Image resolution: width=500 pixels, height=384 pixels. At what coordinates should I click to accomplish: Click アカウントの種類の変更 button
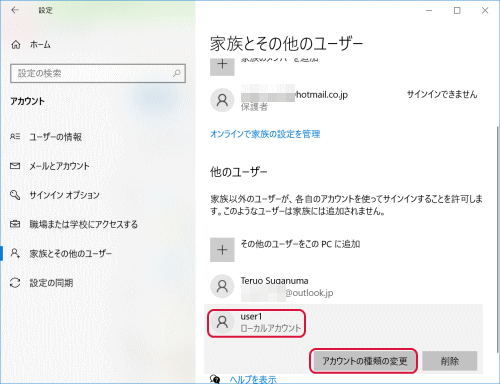(364, 361)
